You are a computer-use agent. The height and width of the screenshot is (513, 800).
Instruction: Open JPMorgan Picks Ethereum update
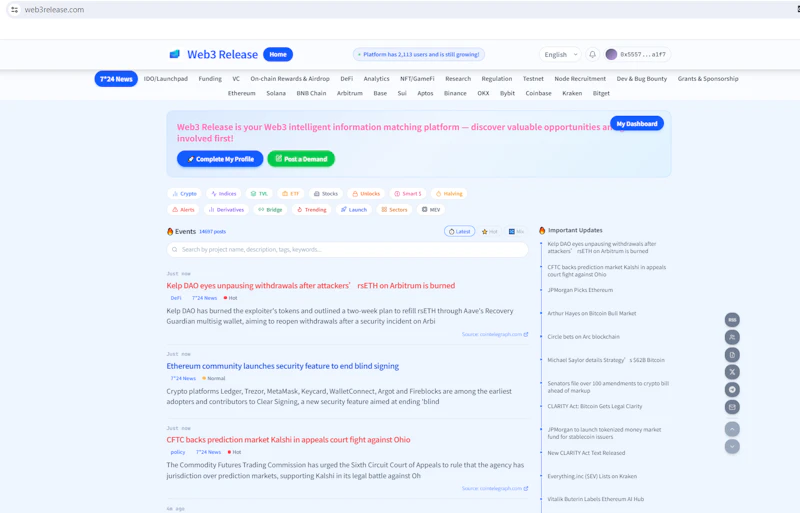pos(580,290)
